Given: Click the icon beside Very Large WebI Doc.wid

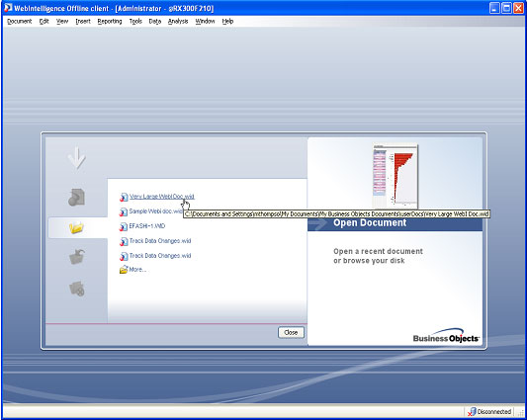Looking at the screenshot, I should click(124, 197).
